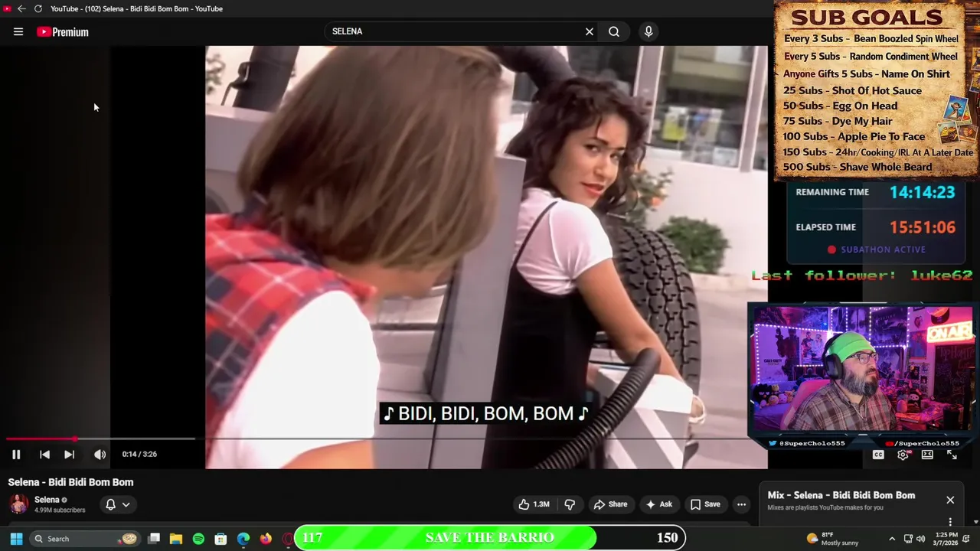
Task: Open the notification center bell
Action: 966,539
